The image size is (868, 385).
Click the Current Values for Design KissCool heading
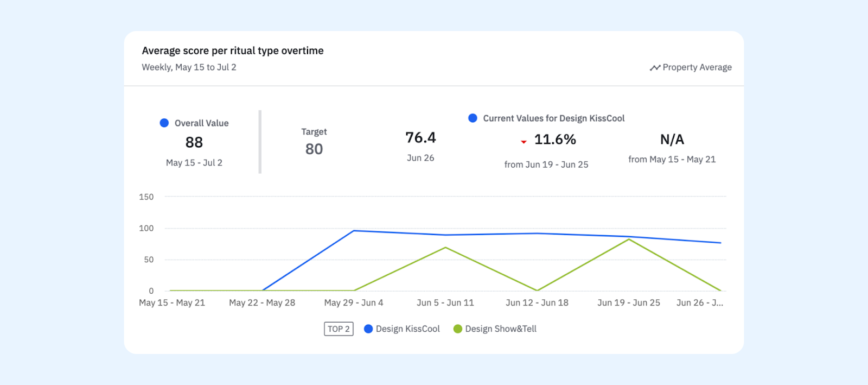(554, 118)
